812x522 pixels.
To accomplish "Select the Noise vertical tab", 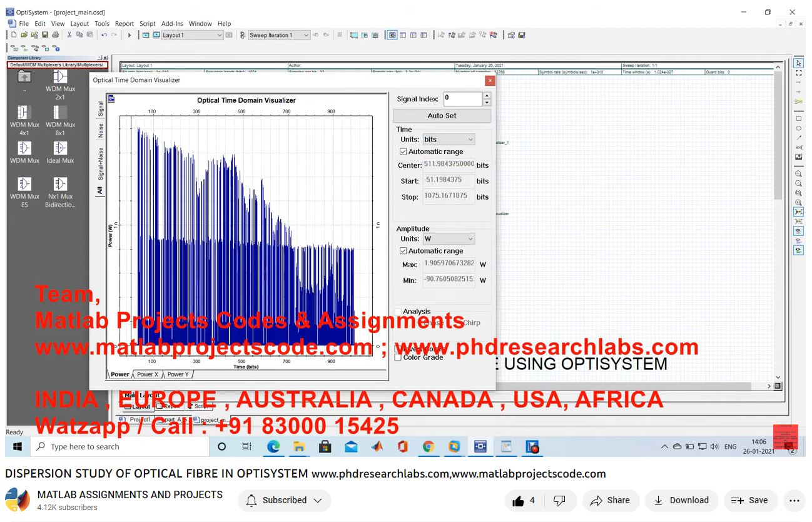I will point(100,130).
